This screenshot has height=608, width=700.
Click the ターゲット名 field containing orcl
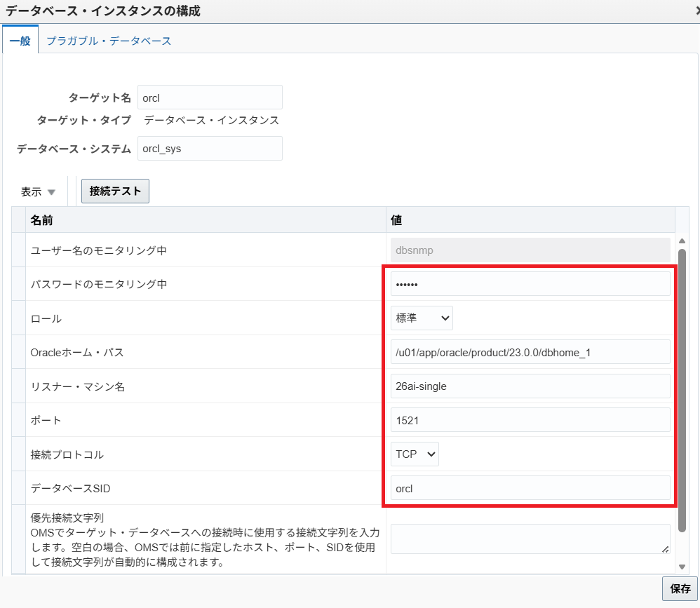[x=210, y=97]
